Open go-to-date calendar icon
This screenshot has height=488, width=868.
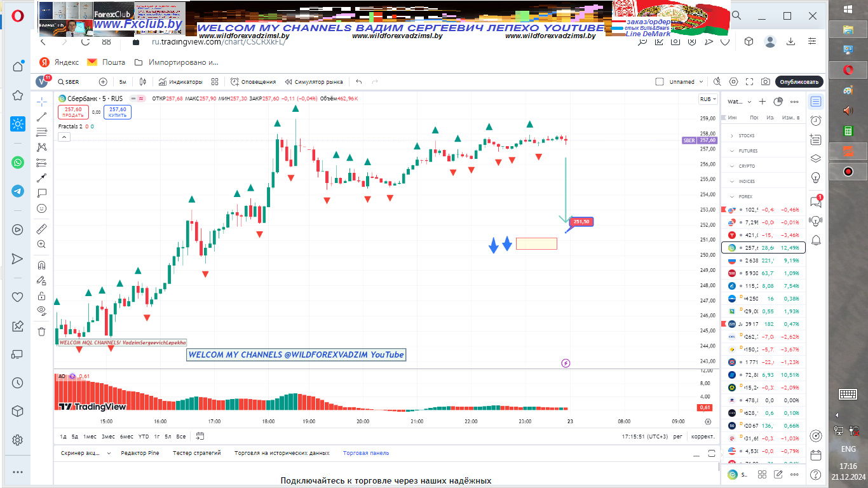pos(200,436)
